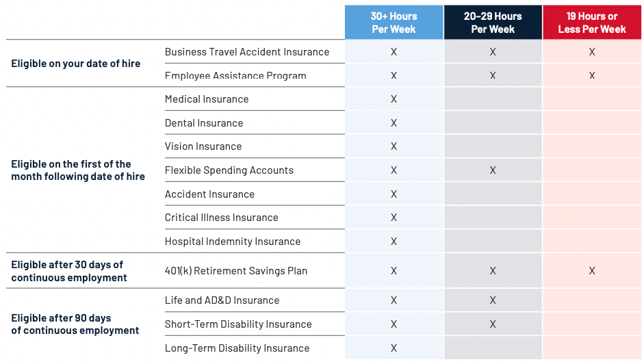Click the Eligible after 90 days heading
644x364 pixels.
click(x=75, y=324)
